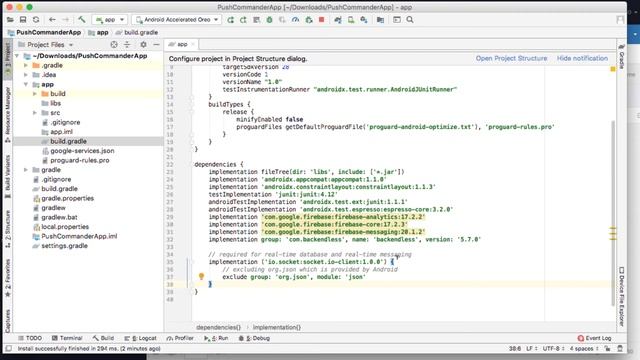Screen dimensions: 640x360
Task: Navigate forward with the right arrow icon
Action: [x=65, y=20]
